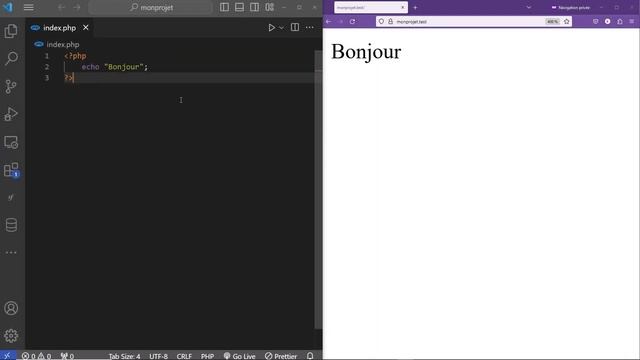
Task: Show additional views via the three dots in activity bar
Action: [x=11, y=253]
